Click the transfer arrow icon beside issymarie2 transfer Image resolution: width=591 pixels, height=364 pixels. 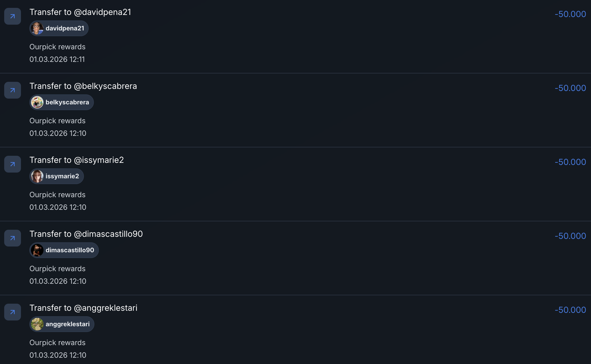(x=13, y=164)
